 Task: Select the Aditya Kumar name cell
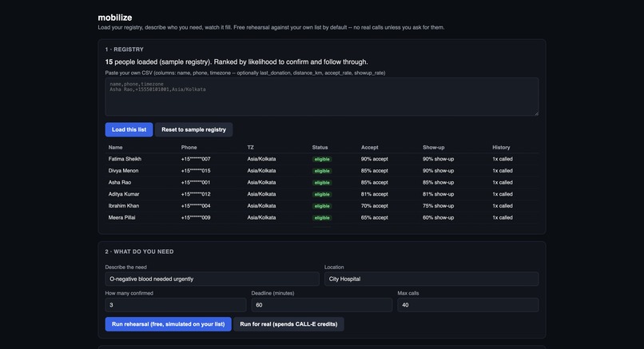[x=124, y=194]
